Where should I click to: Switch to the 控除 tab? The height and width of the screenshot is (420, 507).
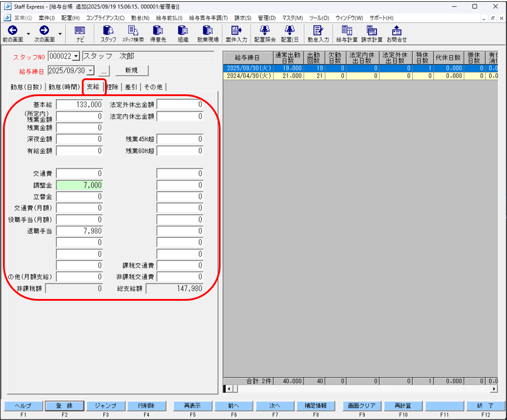pos(112,87)
